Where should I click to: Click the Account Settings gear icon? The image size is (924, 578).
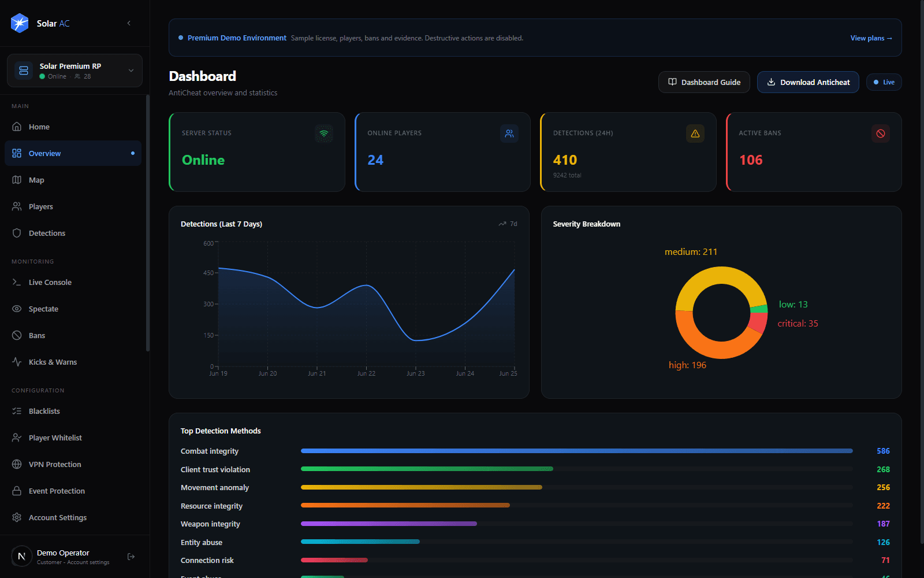[x=17, y=517]
